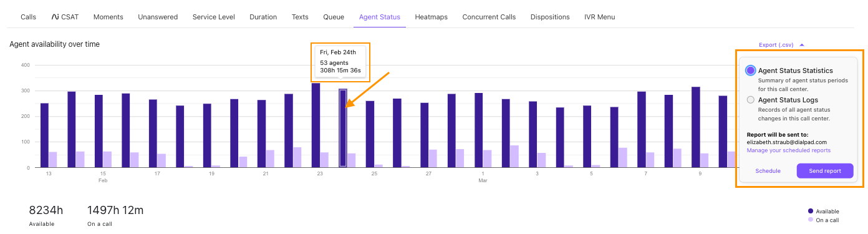This screenshot has height=234, width=868.
Task: Click the dark Available bar for Feb 13
Action: [x=44, y=135]
